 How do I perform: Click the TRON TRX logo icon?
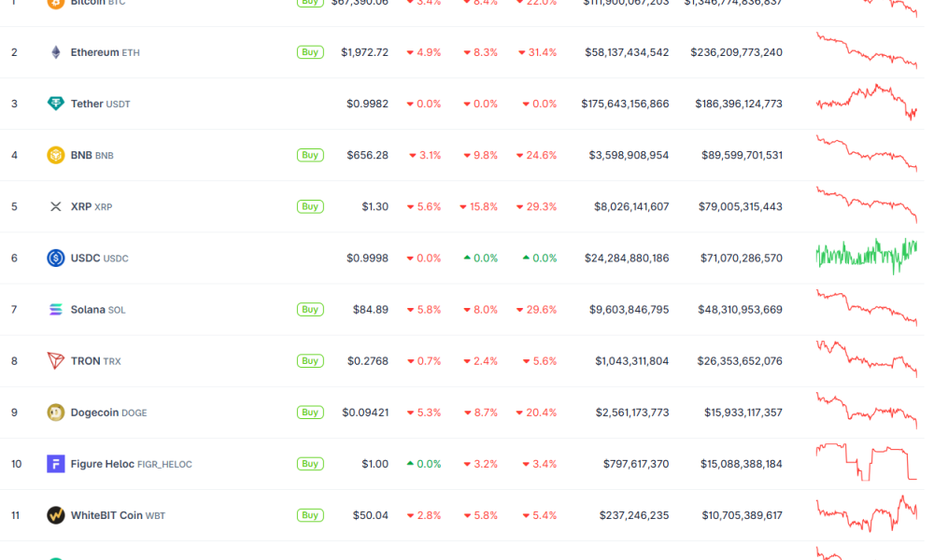pyautogui.click(x=55, y=360)
